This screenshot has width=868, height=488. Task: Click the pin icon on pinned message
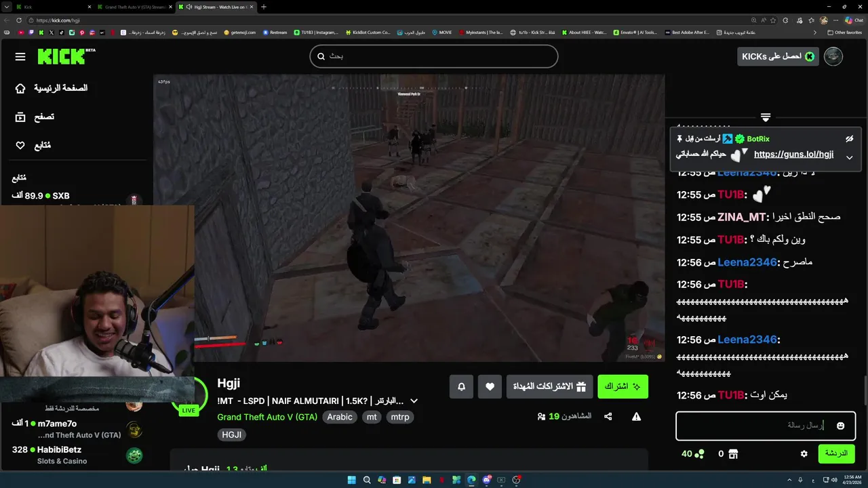[679, 138]
